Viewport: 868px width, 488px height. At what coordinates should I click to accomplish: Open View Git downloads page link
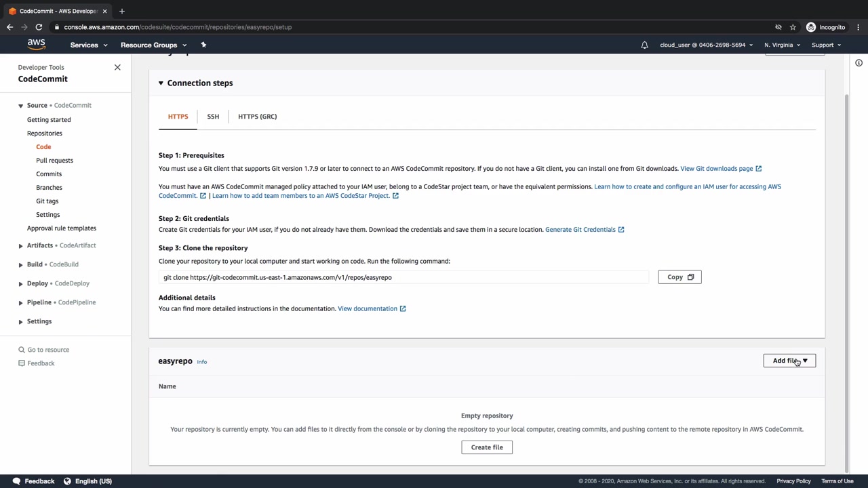click(721, 169)
